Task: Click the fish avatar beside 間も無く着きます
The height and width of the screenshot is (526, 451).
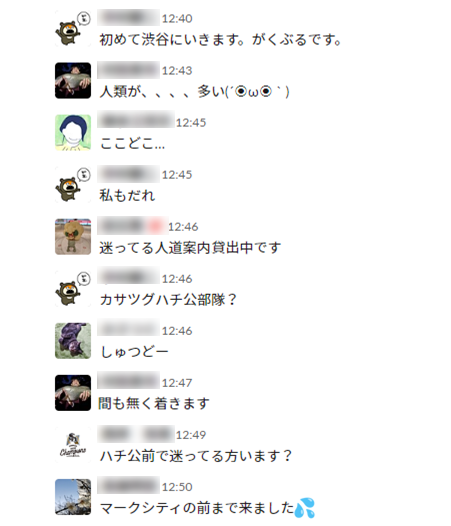Action: pos(73,393)
